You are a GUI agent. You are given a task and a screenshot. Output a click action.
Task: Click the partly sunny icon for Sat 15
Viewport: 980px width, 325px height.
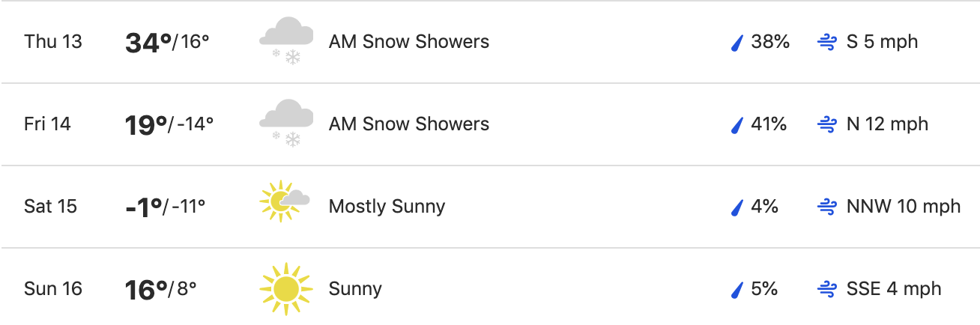285,201
